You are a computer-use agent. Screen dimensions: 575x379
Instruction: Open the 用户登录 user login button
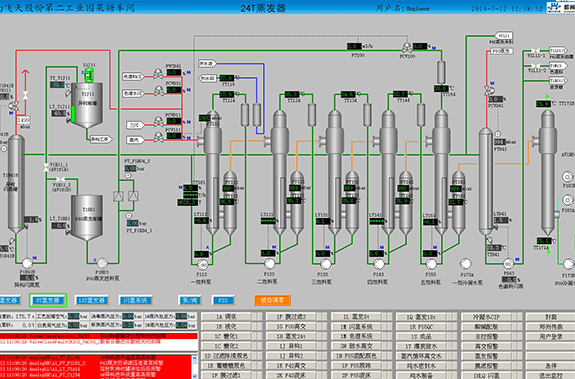point(550,336)
